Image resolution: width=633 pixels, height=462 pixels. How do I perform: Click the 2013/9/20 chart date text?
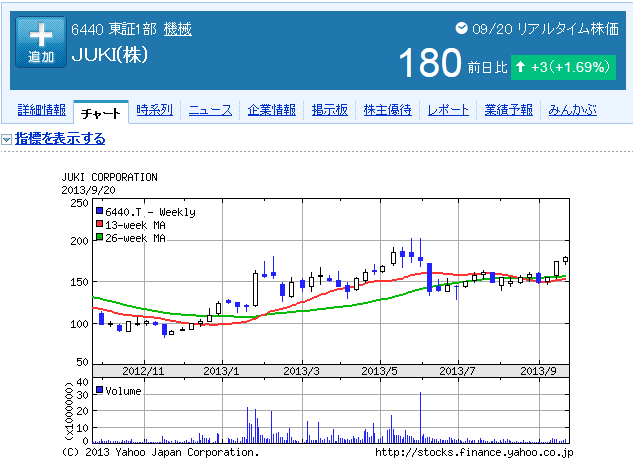[88, 190]
